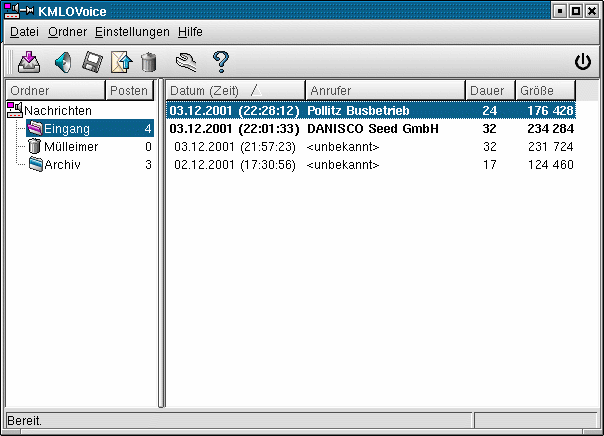604x436 pixels.
Task: Click the size value 234 284
Action: pos(550,129)
